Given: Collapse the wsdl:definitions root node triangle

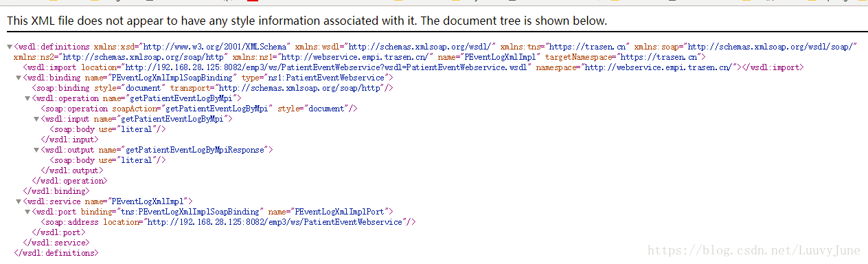Looking at the screenshot, I should point(9,47).
